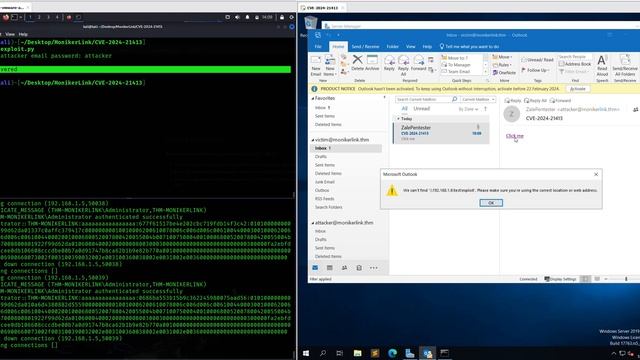The width and height of the screenshot is (640, 360).
Task: Open the By Date sort dropdown
Action: pos(468,109)
